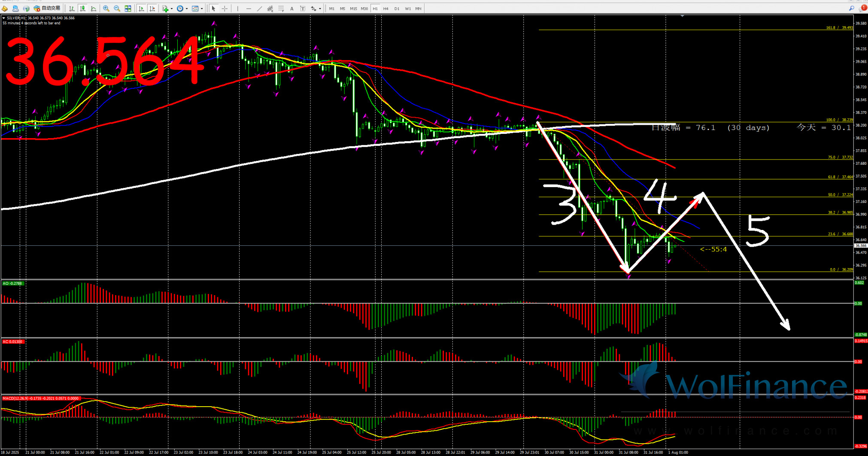Select the crosshair tool
Screen dimensions: 868x456
pyautogui.click(x=225, y=9)
